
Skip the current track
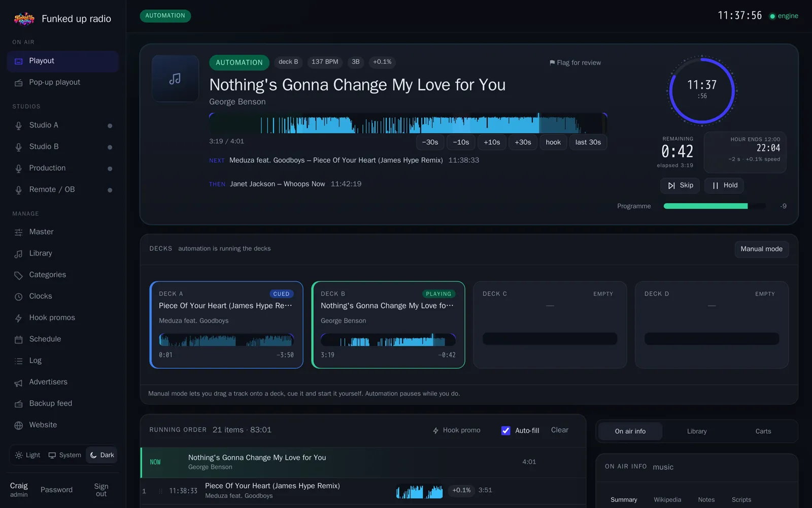point(680,185)
